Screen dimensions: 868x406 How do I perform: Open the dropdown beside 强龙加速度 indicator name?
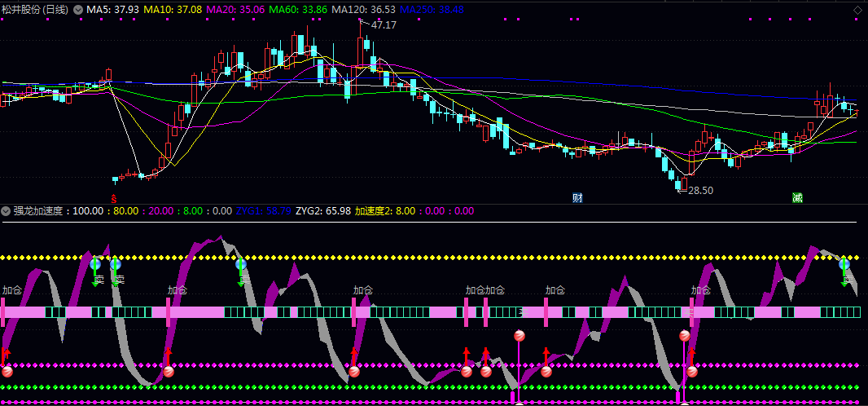click(x=6, y=211)
